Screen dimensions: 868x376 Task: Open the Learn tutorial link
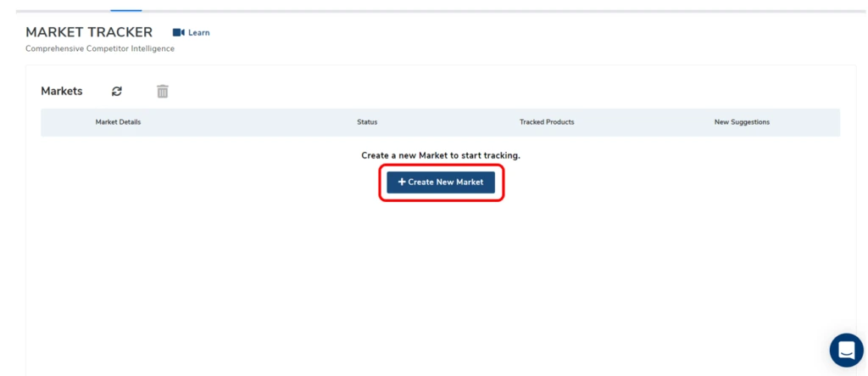[x=198, y=32]
